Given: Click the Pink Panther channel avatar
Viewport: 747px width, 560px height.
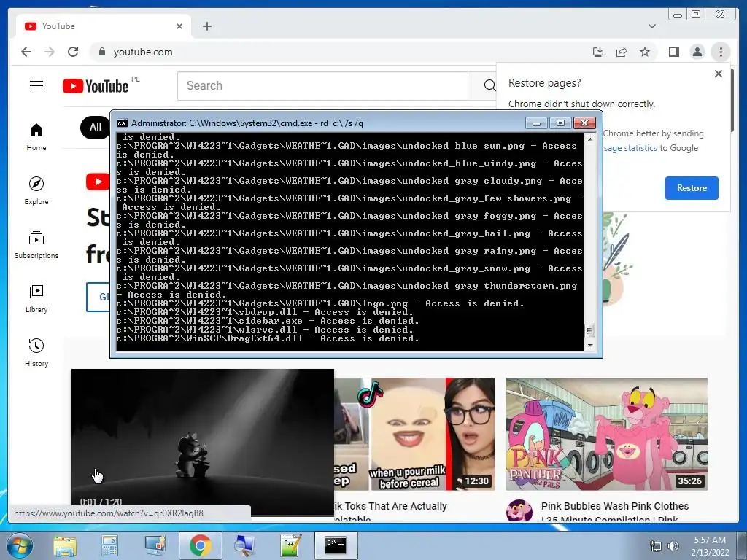Looking at the screenshot, I should (519, 511).
